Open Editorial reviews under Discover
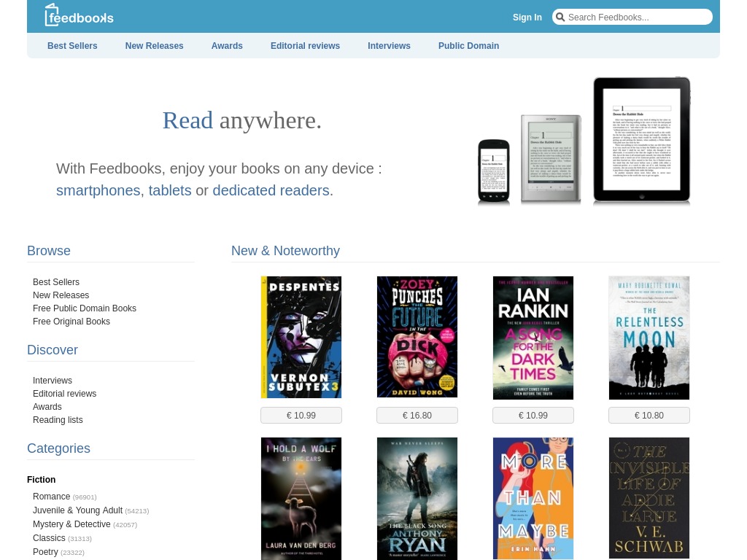Viewport: 747px width, 560px height. 65,393
